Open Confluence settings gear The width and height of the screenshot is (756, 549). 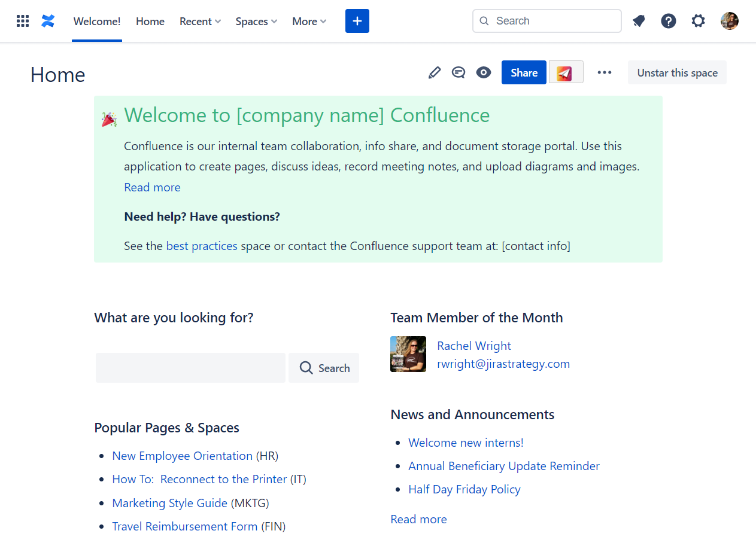pyautogui.click(x=698, y=20)
